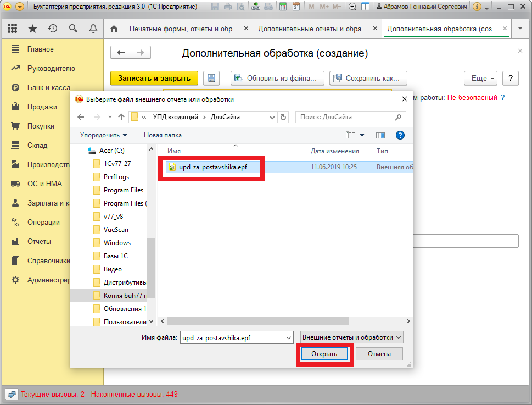Image resolution: width=532 pixels, height=405 pixels.
Task: Select the upd_za_postavshika.epf file
Action: [x=212, y=167]
